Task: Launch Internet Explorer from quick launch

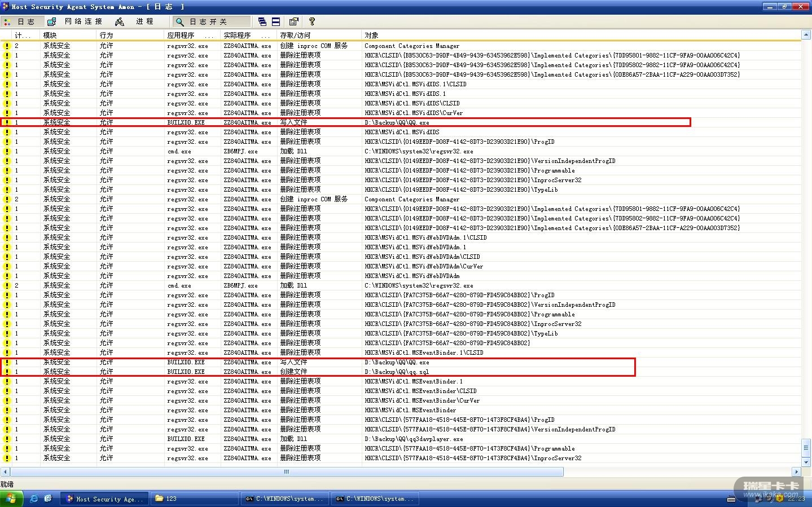Action: (x=34, y=499)
